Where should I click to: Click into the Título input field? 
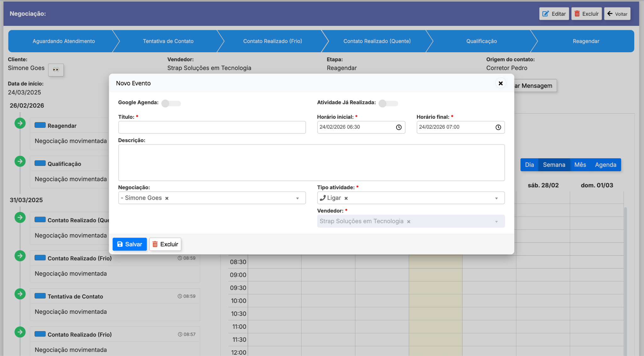212,127
